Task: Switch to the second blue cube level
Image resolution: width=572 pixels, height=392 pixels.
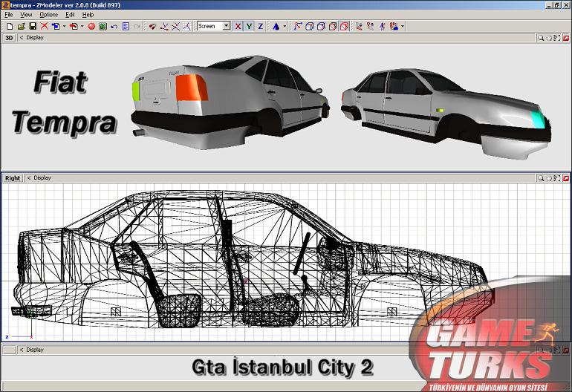Action: [321, 26]
